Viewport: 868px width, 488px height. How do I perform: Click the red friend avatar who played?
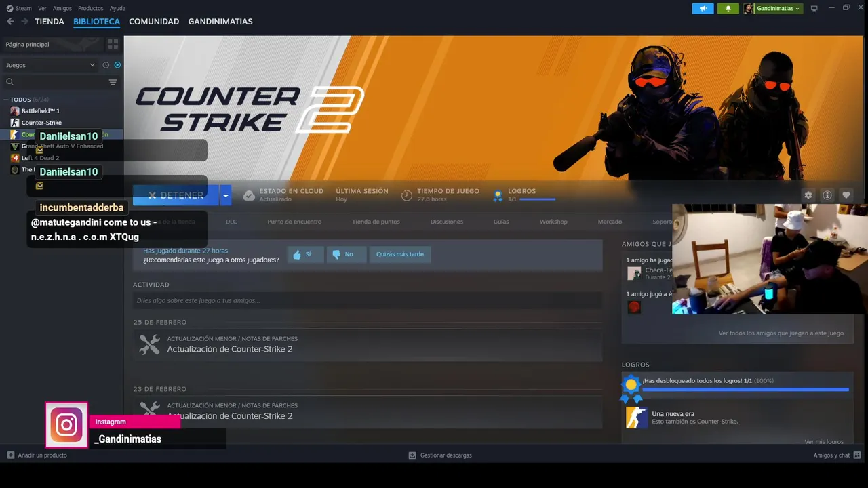point(634,307)
